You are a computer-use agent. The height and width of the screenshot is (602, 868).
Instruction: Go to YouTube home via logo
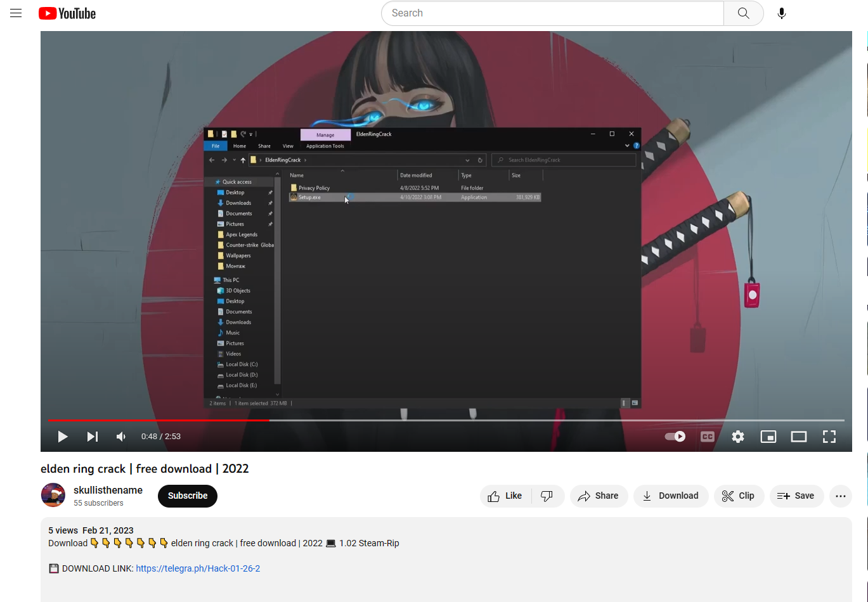coord(67,13)
